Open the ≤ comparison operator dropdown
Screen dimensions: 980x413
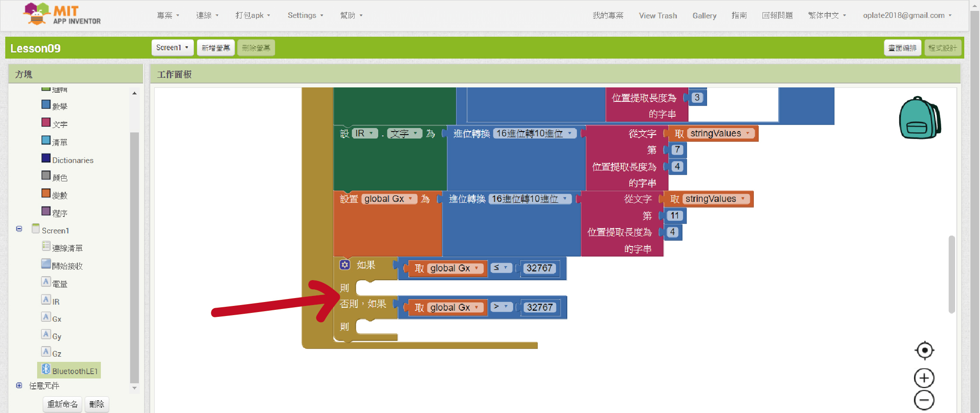pyautogui.click(x=501, y=268)
